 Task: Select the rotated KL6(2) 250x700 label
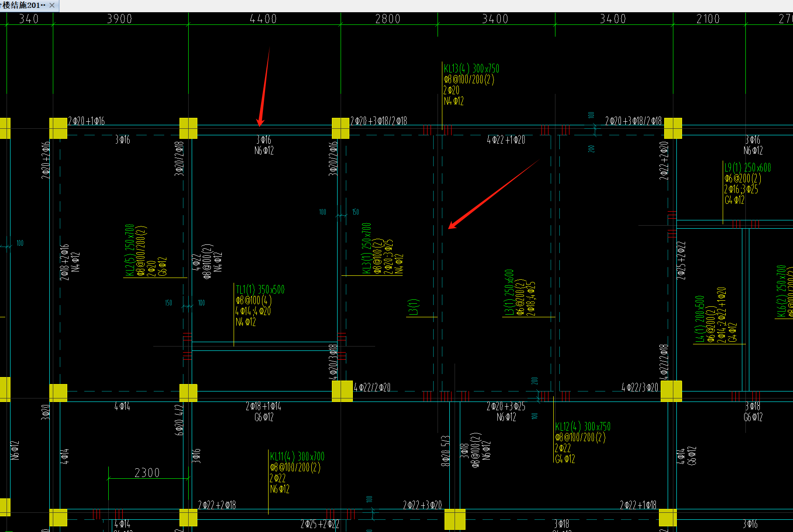(x=781, y=291)
